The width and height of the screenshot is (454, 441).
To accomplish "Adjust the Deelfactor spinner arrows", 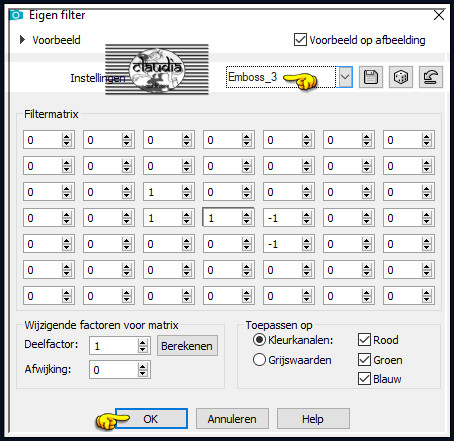I will pos(143,346).
